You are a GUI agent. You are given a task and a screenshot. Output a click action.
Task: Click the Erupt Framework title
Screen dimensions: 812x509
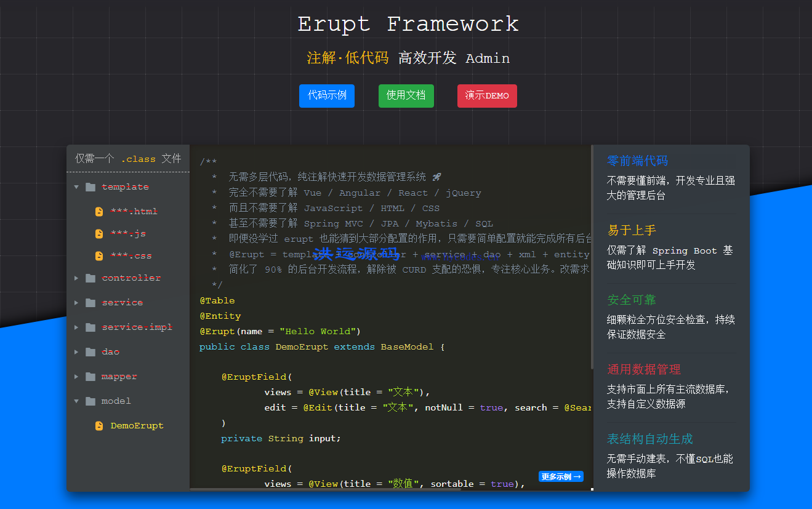point(408,24)
